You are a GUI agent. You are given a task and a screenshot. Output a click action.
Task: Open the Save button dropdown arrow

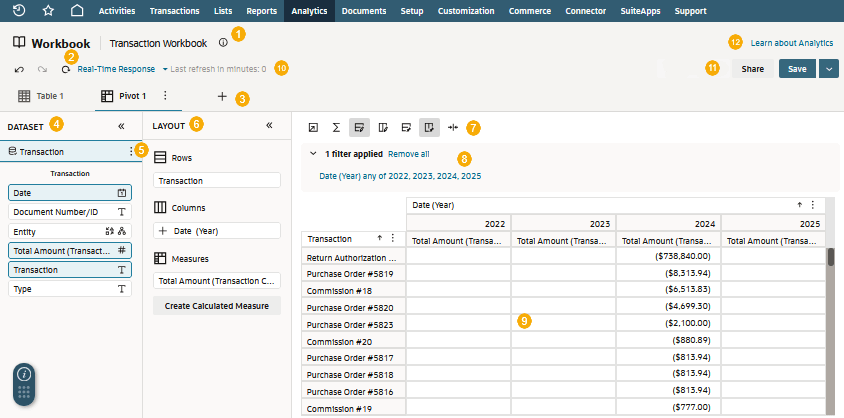(829, 69)
